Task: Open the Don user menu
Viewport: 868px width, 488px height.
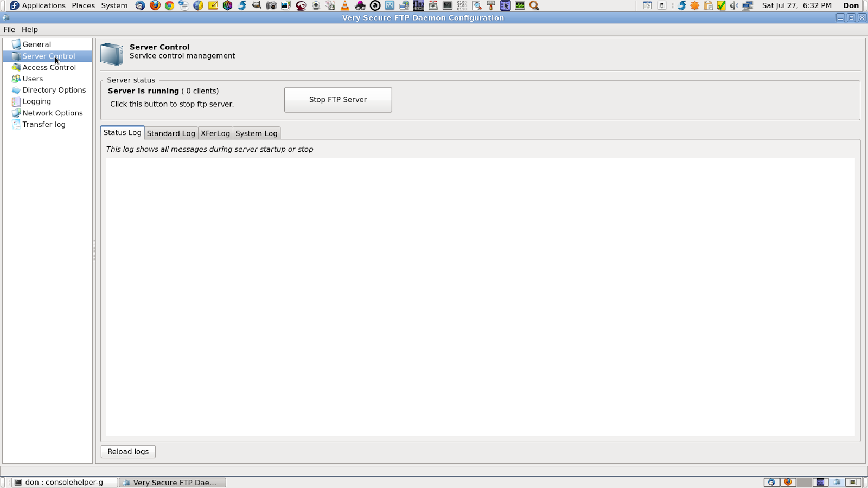Action: tap(851, 5)
